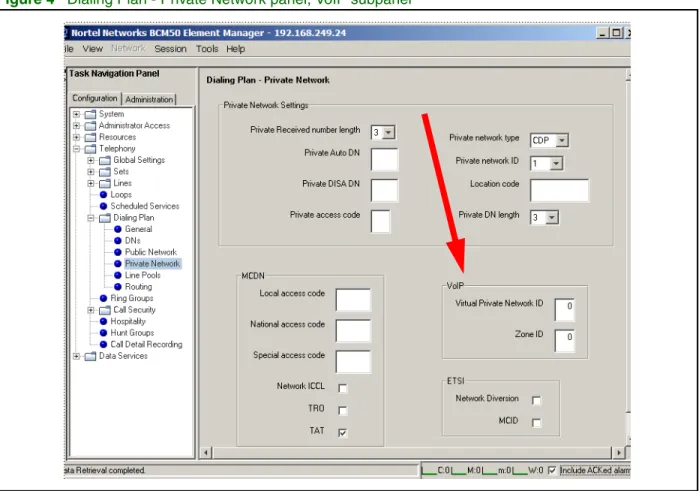Click the Private Auto DN field
Screen dimensions: 699x491
[x=384, y=160]
